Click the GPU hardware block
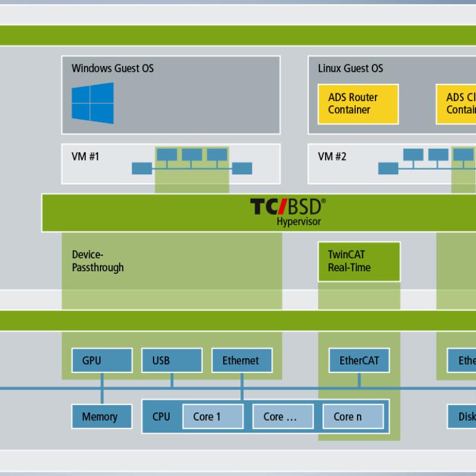 click(102, 361)
